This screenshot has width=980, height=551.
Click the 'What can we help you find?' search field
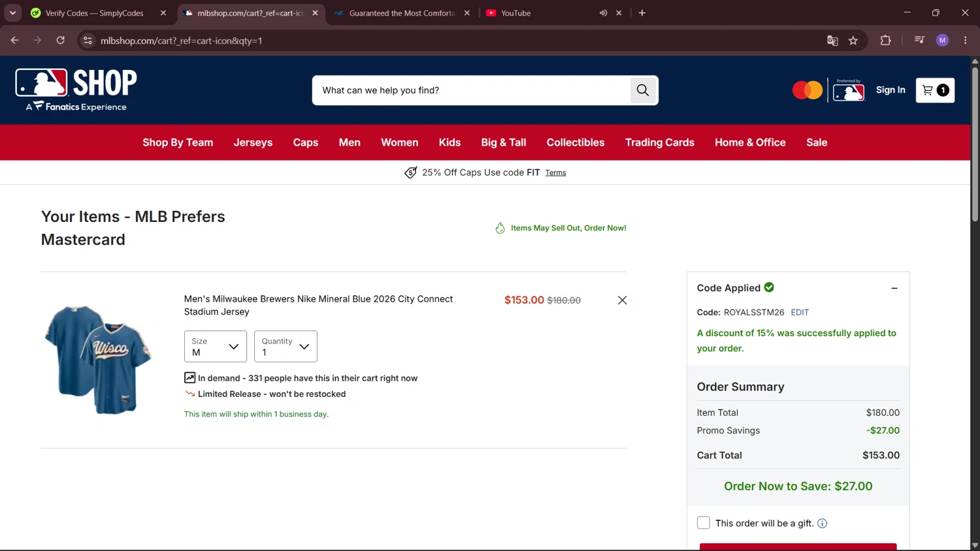pos(472,90)
